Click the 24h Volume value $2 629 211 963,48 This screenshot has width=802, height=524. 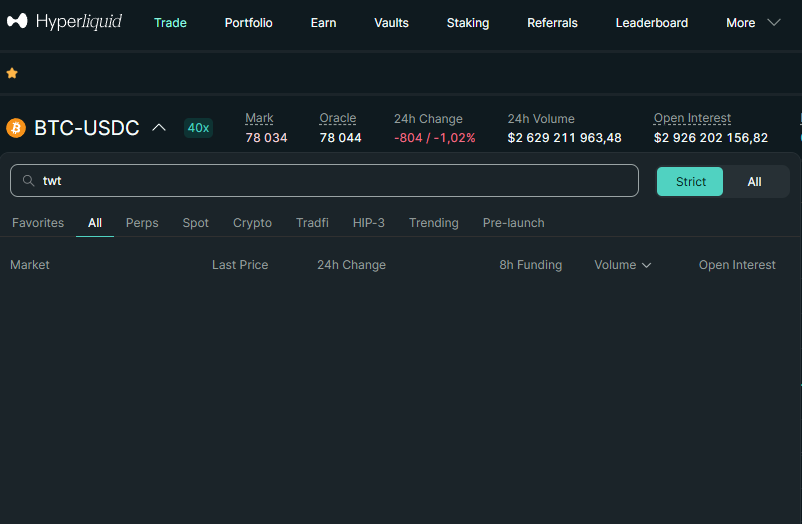(565, 138)
